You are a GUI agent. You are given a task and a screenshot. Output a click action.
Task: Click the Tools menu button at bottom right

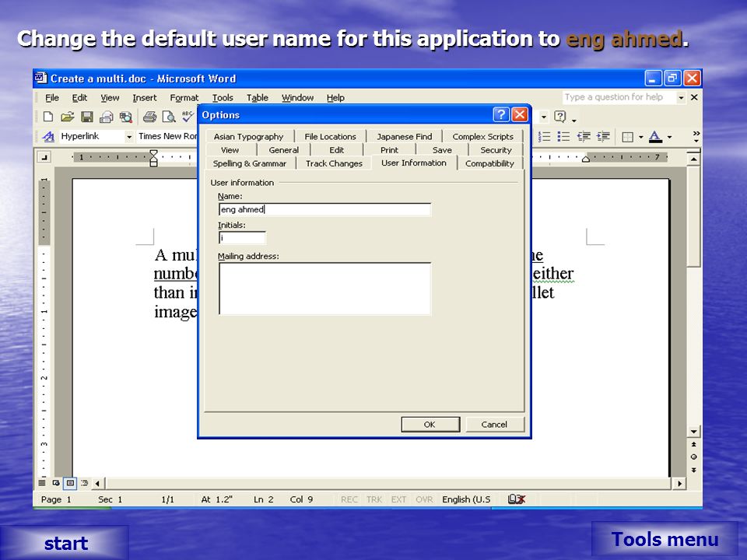point(665,539)
